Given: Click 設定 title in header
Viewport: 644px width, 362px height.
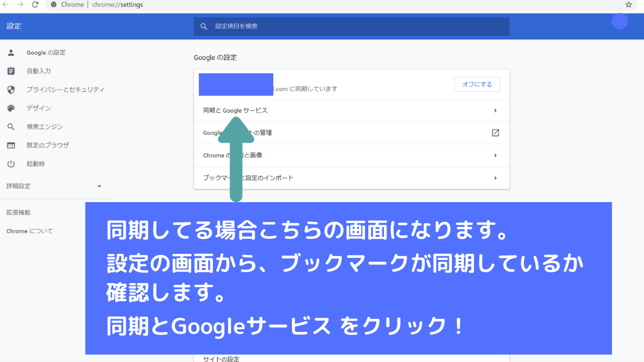Looking at the screenshot, I should [x=14, y=26].
